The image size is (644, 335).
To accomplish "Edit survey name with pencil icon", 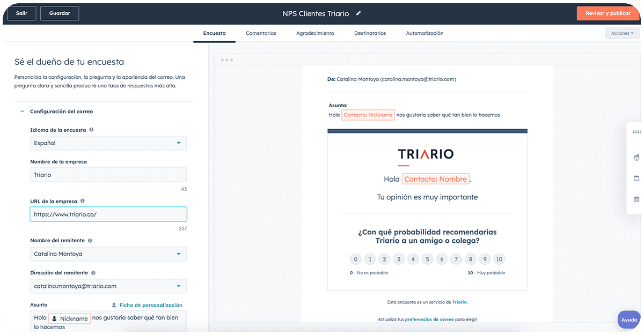I will click(358, 13).
